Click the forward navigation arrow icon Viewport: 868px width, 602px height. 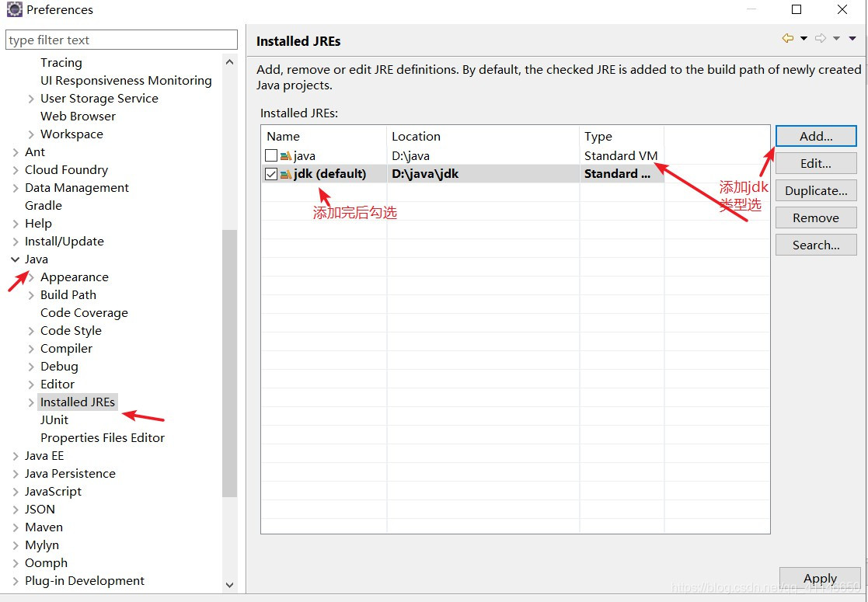[x=821, y=38]
